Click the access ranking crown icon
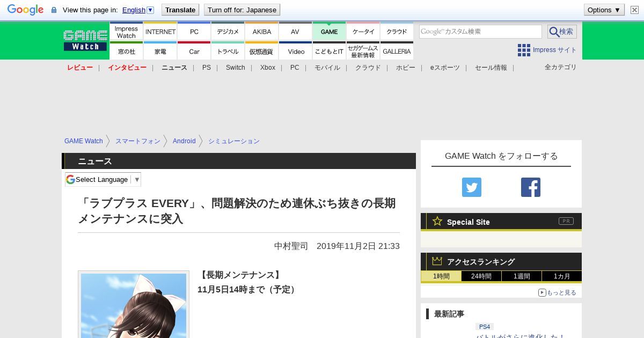 pos(437,261)
